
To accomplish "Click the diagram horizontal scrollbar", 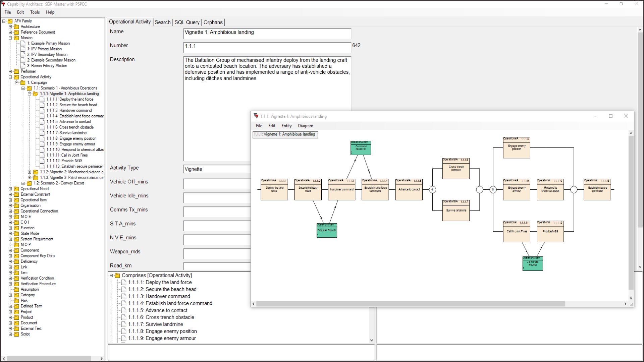I will tap(411, 304).
